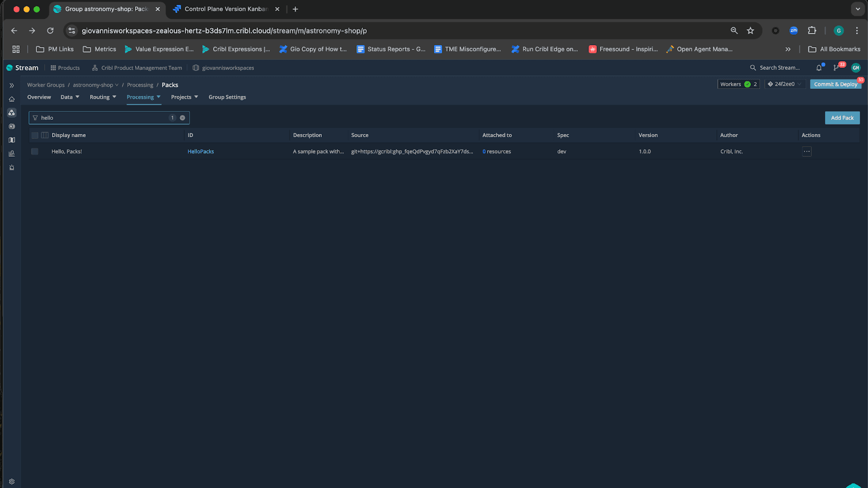The width and height of the screenshot is (868, 488).
Task: Expand the left sidebar navigation
Action: 11,86
